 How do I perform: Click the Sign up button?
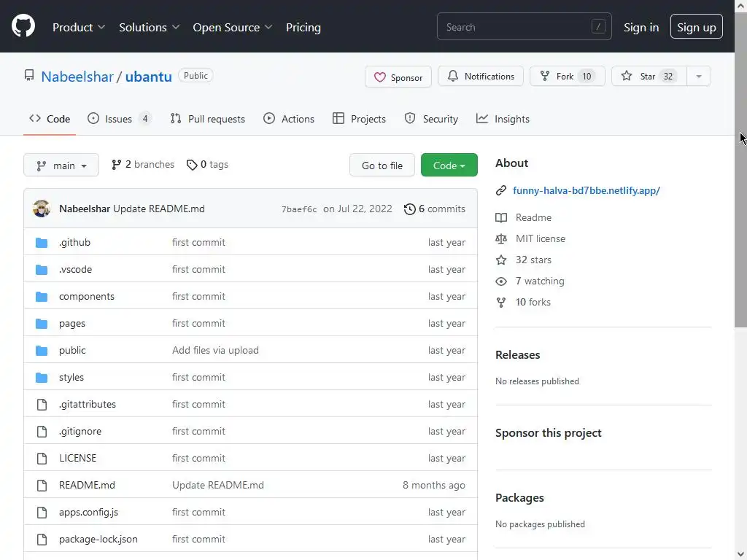(696, 27)
